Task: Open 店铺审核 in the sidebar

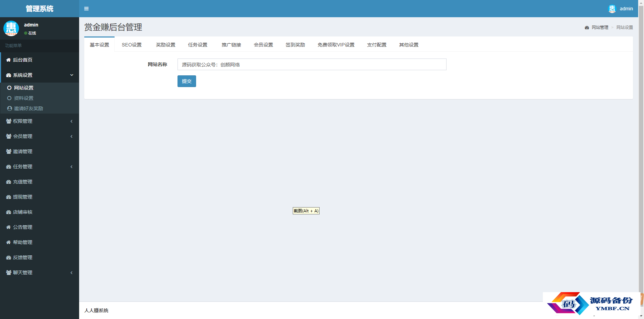Action: point(40,212)
